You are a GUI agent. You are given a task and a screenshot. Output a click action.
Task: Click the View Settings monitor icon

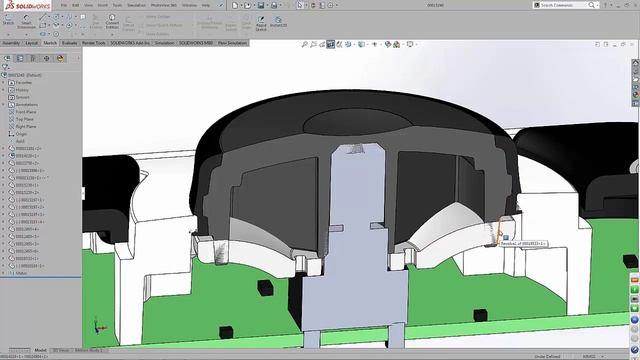410,44
